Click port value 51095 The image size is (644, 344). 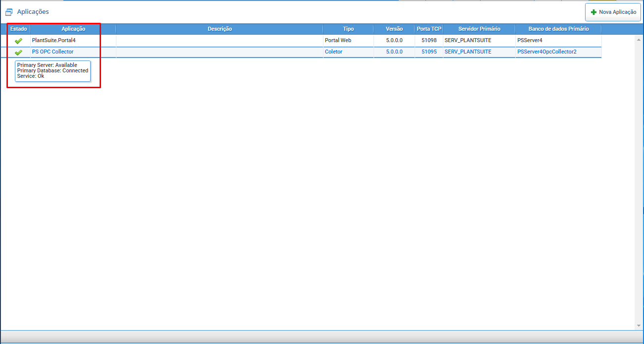pos(429,52)
